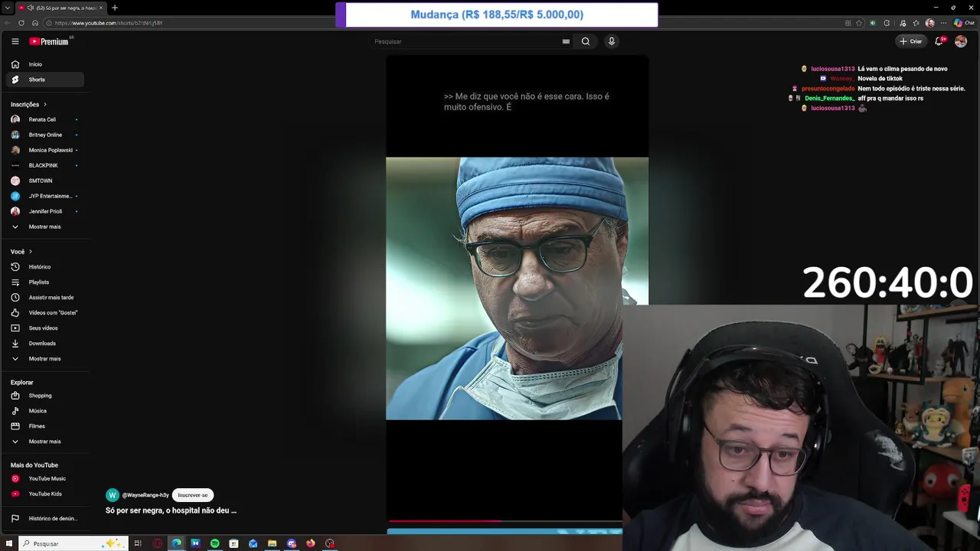The image size is (980, 551).
Task: Click the Short's title text
Action: coord(171,510)
